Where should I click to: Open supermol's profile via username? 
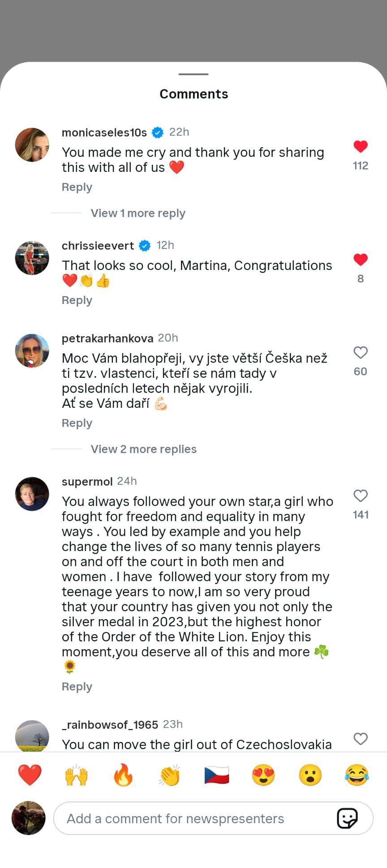[x=87, y=482]
